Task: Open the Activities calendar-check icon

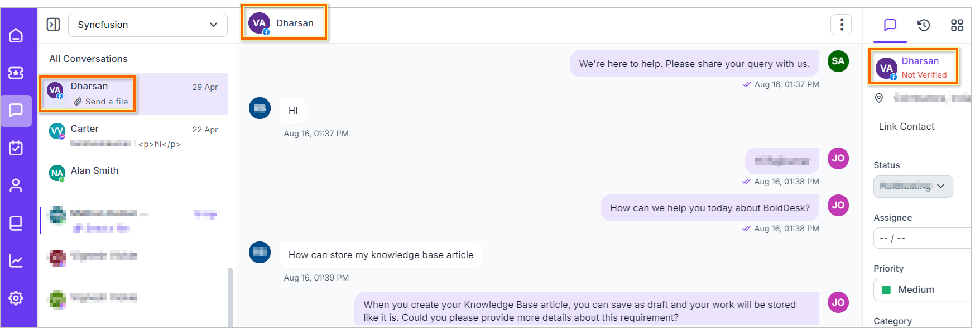Action: click(x=16, y=148)
